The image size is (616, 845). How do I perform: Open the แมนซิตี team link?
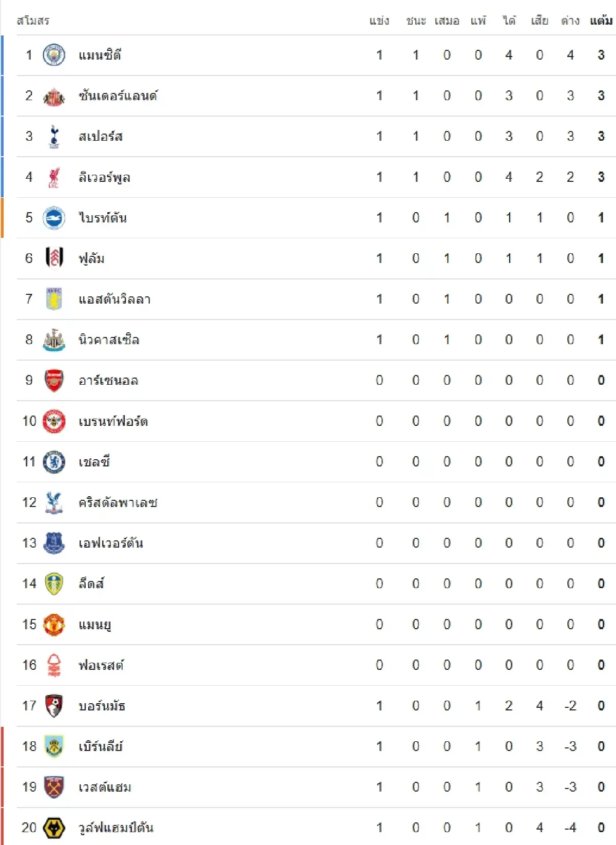point(100,55)
